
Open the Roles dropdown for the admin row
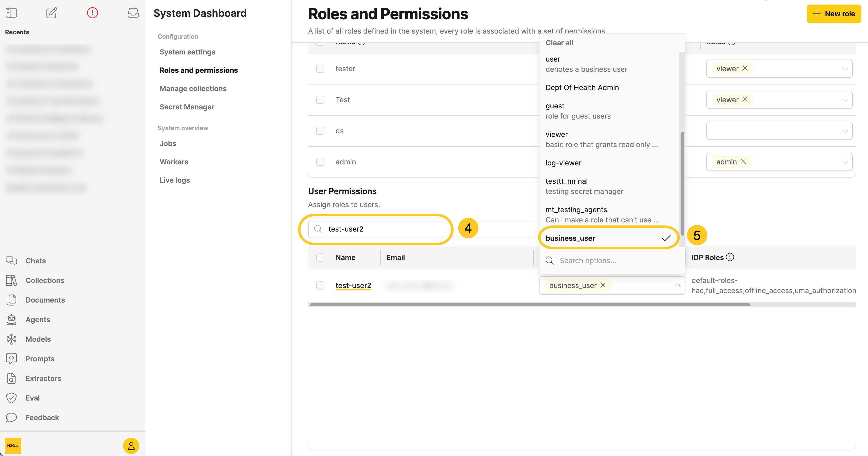(x=845, y=162)
